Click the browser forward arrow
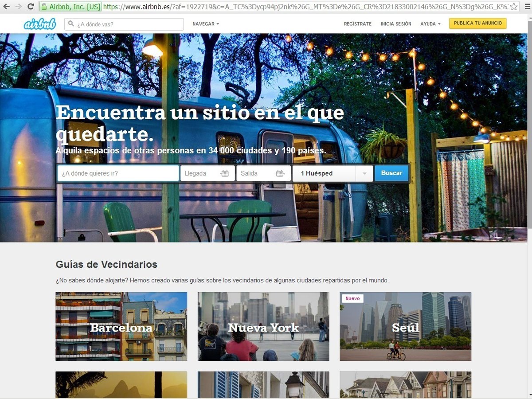Viewport: 532px width, 399px height. [19, 7]
